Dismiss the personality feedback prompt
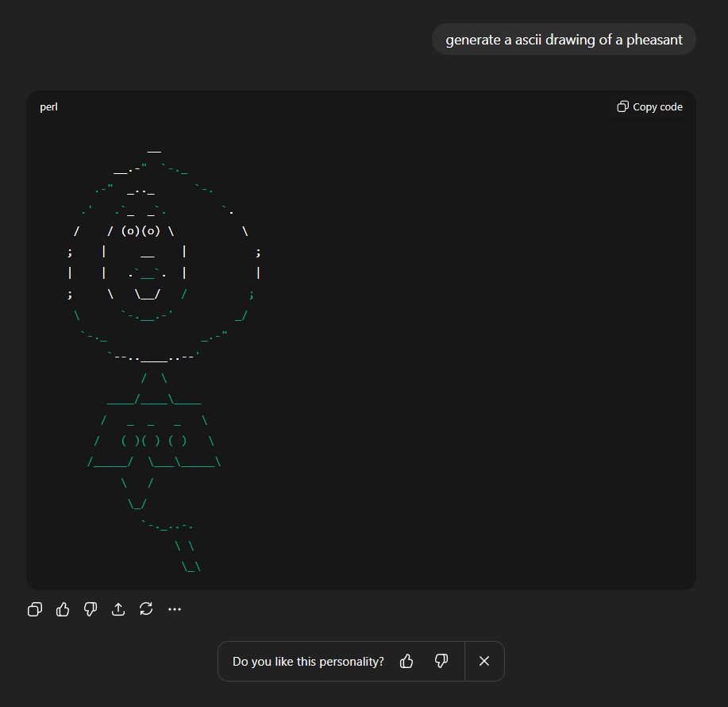728x707 pixels. pyautogui.click(x=484, y=661)
